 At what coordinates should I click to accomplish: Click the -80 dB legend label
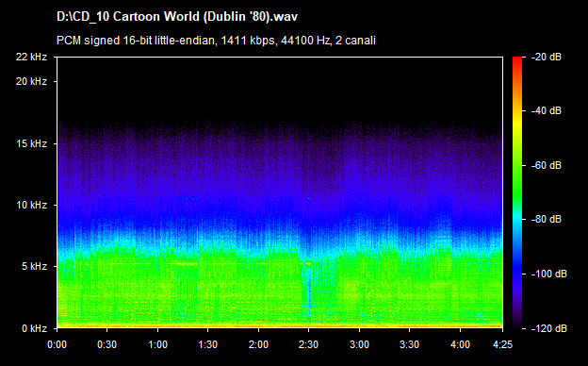click(x=547, y=219)
